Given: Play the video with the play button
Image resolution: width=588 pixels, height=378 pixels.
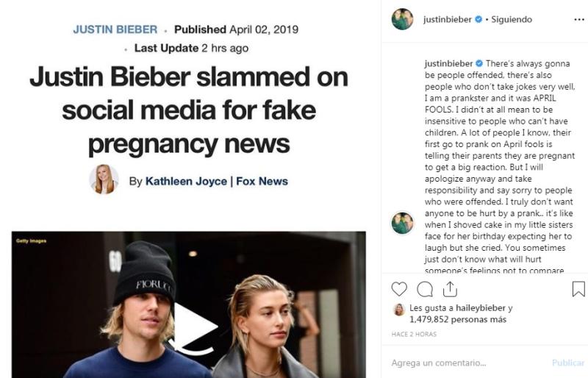Looking at the screenshot, I should pos(194,326).
